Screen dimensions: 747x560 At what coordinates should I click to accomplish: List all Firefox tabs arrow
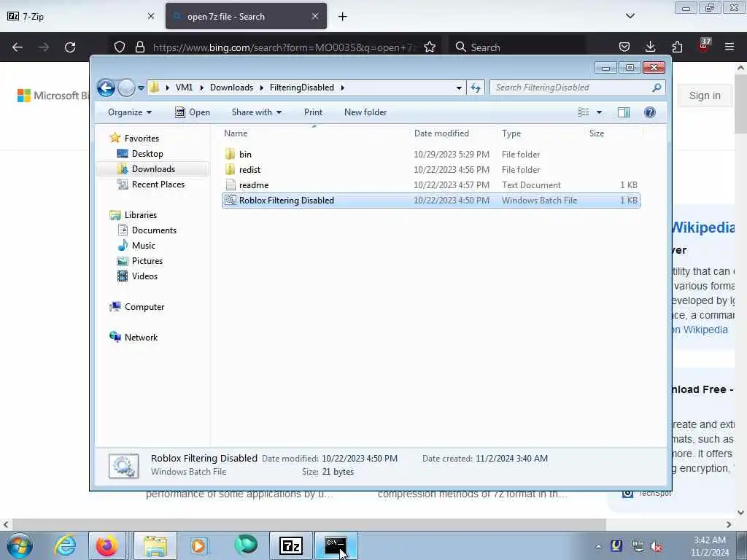(x=630, y=16)
